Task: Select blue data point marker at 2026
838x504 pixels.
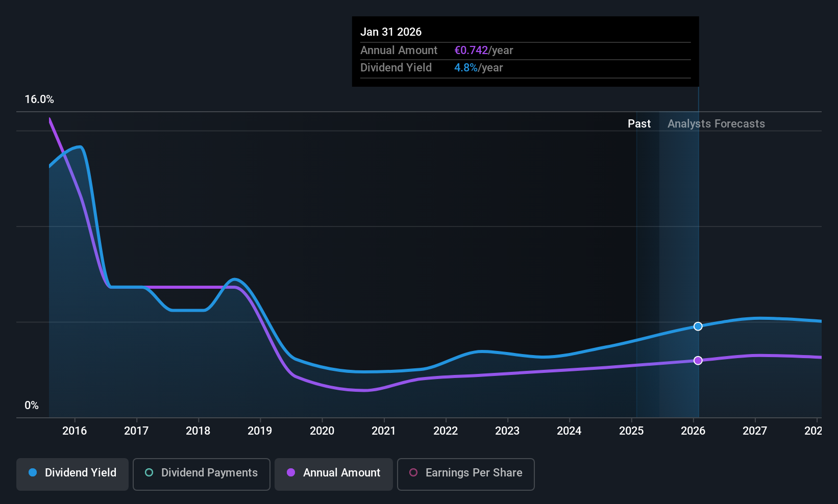Action: pos(698,326)
